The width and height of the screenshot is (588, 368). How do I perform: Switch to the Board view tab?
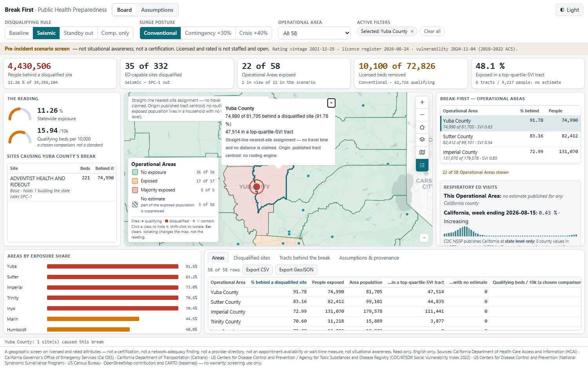124,10
